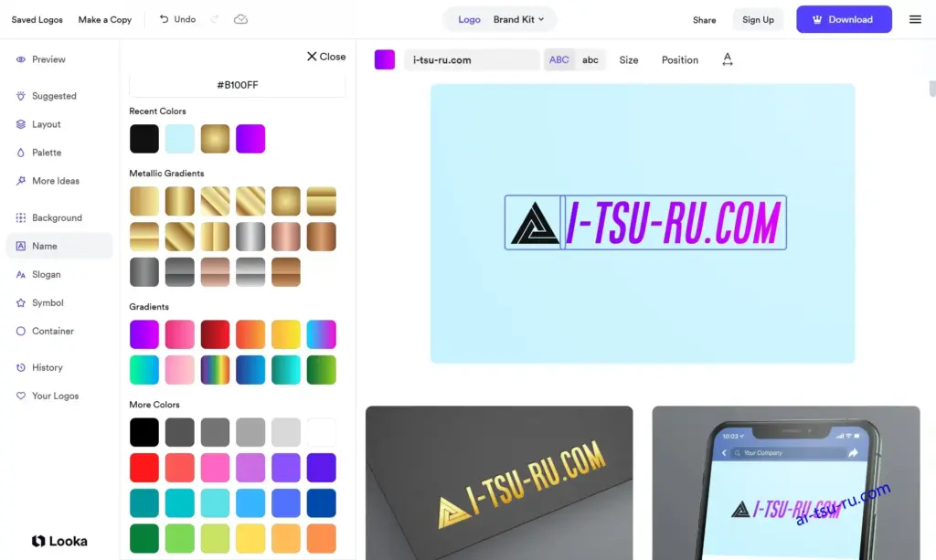The height and width of the screenshot is (560, 936).
Task: Click the Download button
Action: tap(844, 20)
